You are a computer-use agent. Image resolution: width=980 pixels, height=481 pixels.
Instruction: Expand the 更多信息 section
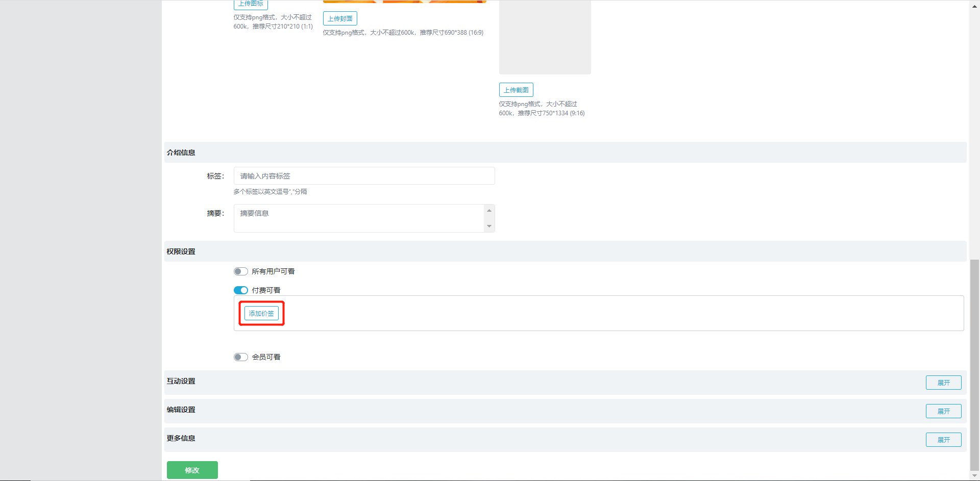(943, 440)
